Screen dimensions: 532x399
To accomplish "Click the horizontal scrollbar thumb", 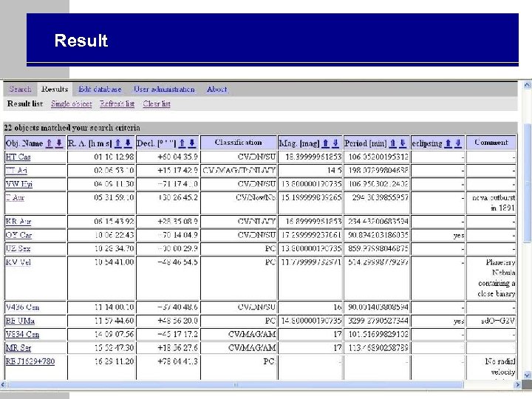I will tap(235, 385).
